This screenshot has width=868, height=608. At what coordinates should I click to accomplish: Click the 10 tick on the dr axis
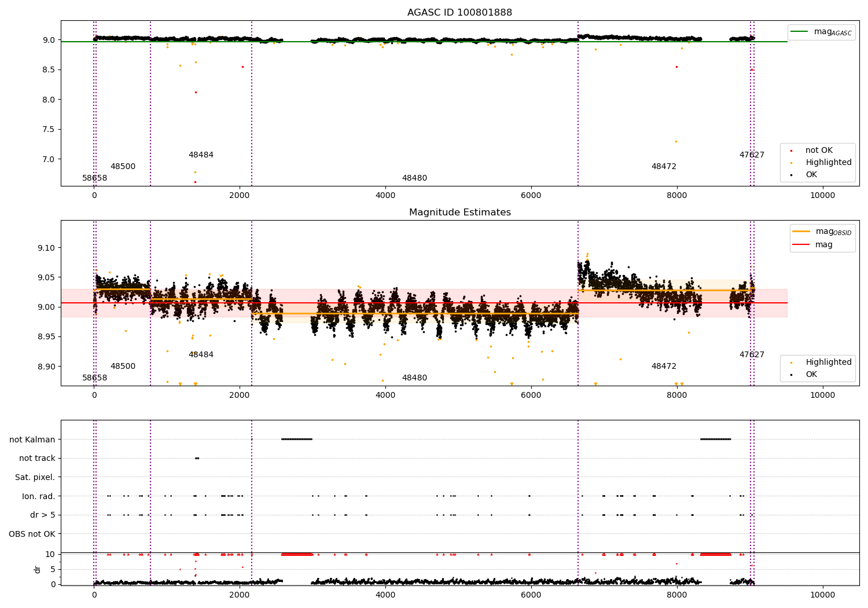[x=50, y=555]
